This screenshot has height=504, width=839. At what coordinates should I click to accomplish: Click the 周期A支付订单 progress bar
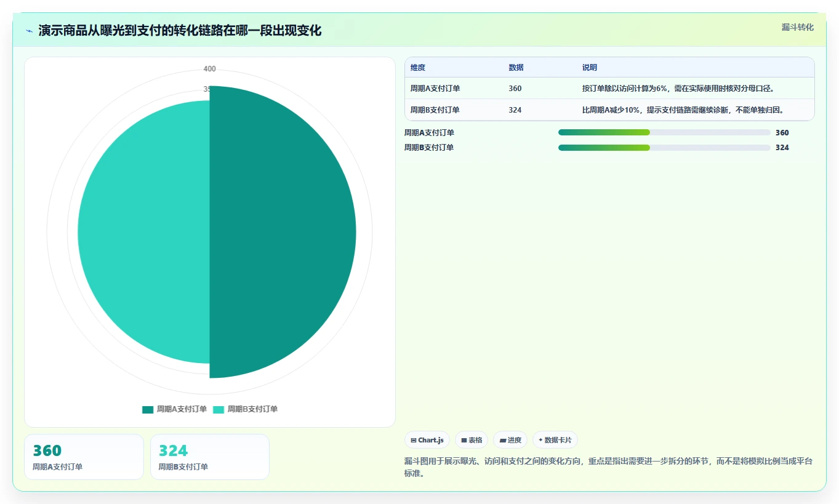pos(664,132)
